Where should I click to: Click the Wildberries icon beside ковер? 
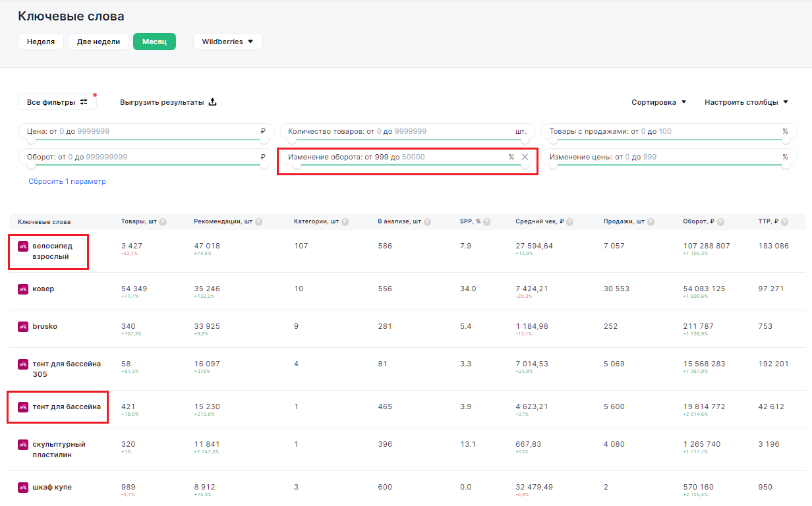coord(23,289)
